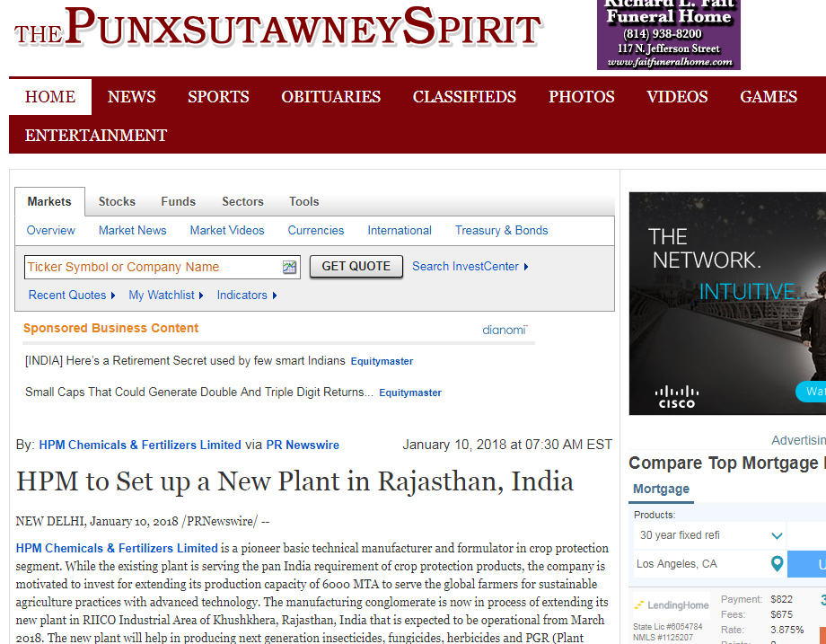This screenshot has height=644, width=826.
Task: Expand the Recent Quotes menu
Action: tap(72, 296)
